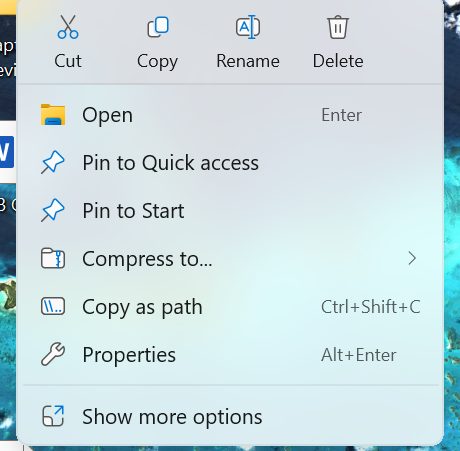Click the expand icon beside Show more options
460x451 pixels.
click(53, 416)
